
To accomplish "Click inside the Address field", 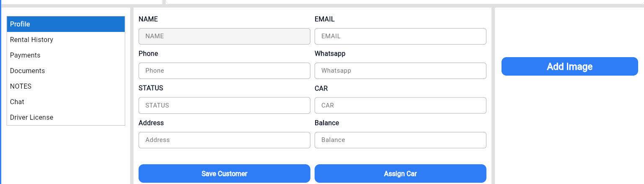I will (x=224, y=140).
